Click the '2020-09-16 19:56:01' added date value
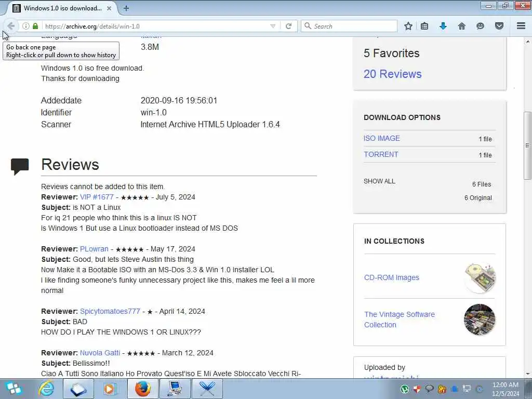The height and width of the screenshot is (399, 532). click(179, 101)
